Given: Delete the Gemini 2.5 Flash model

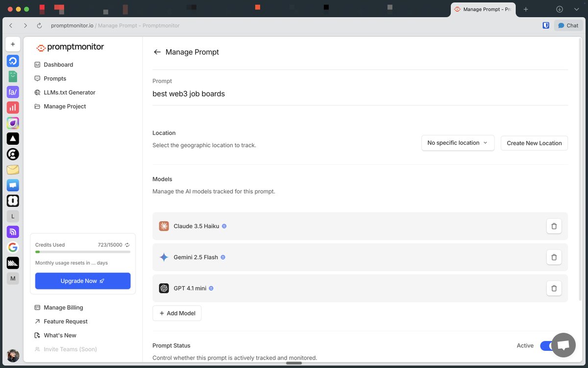Looking at the screenshot, I should 554,257.
